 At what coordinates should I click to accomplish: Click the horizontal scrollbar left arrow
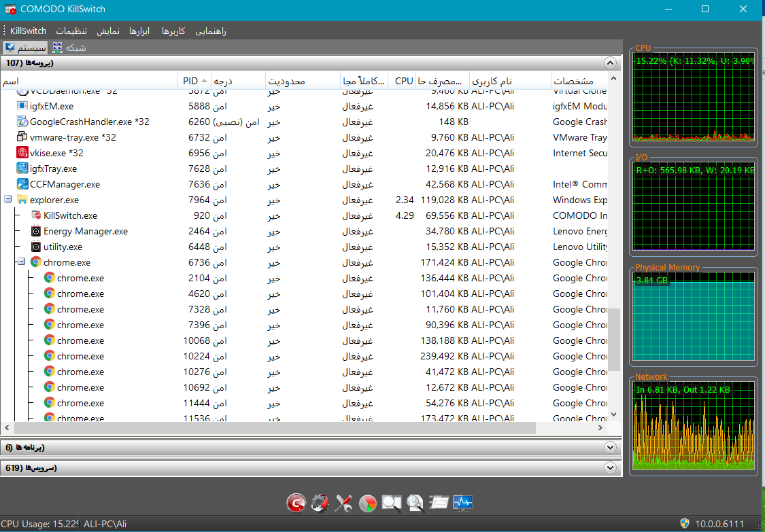point(7,427)
